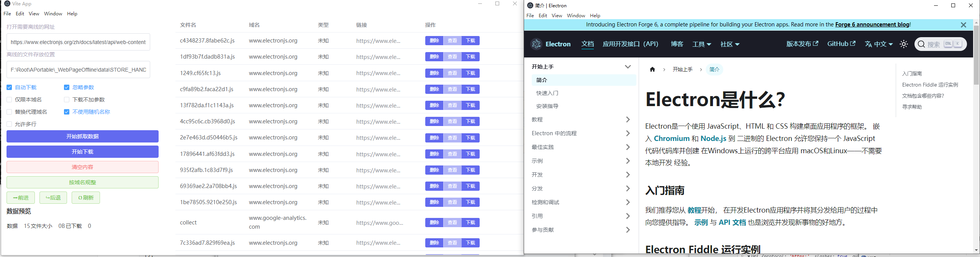The width and height of the screenshot is (980, 257).
Task: Open the 工具 dropdown in navbar
Action: pyautogui.click(x=701, y=44)
